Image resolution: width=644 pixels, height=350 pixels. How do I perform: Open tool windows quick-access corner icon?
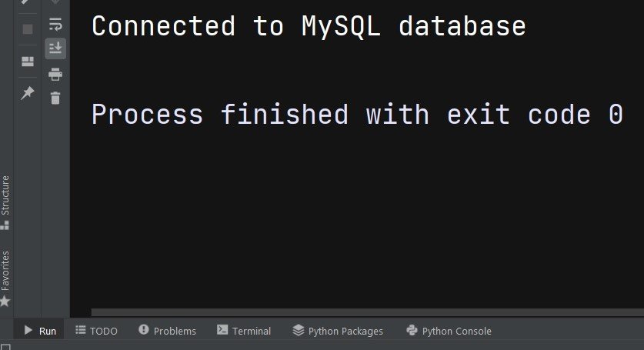pos(5,348)
